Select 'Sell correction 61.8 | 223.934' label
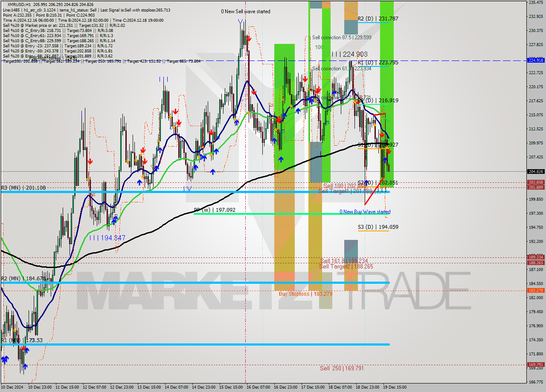546x392 pixels. pyautogui.click(x=342, y=69)
